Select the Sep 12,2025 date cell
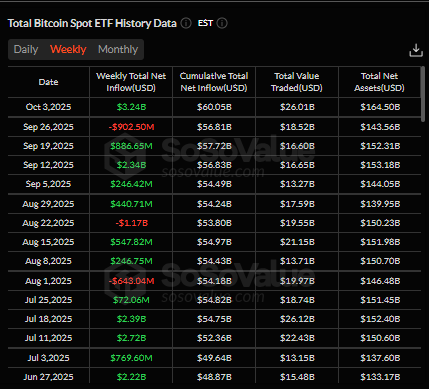 point(49,165)
